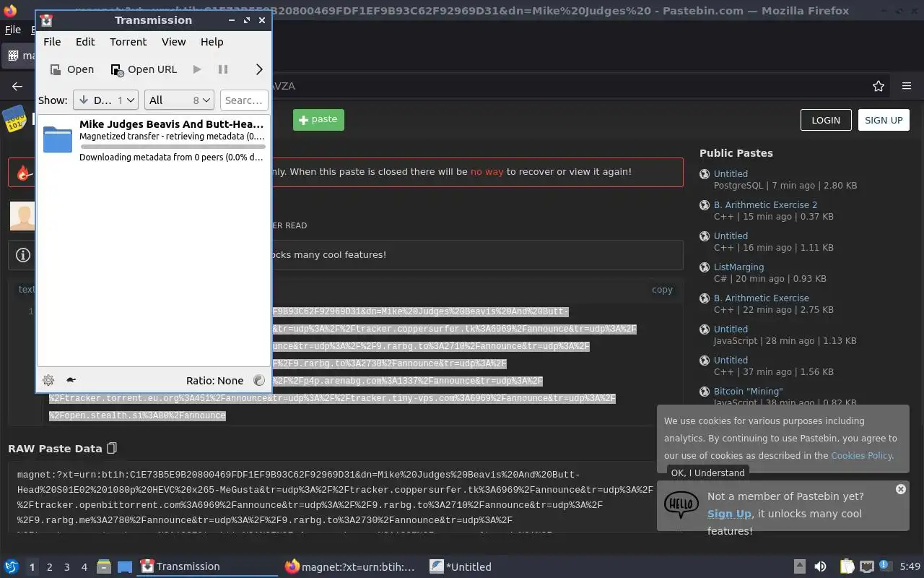Click the Sign Up link in popup

point(729,514)
